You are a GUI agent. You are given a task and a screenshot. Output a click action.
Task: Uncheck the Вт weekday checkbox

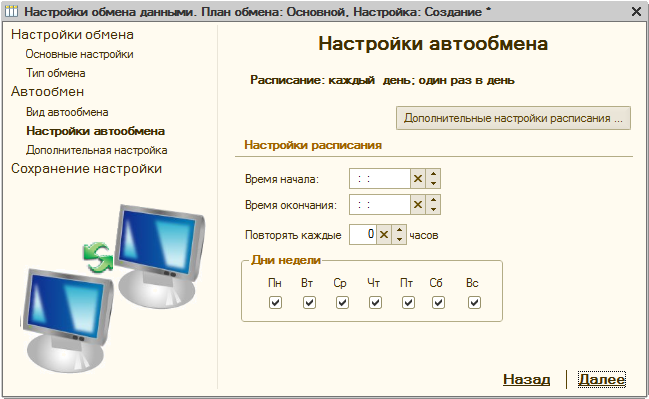coord(309,303)
